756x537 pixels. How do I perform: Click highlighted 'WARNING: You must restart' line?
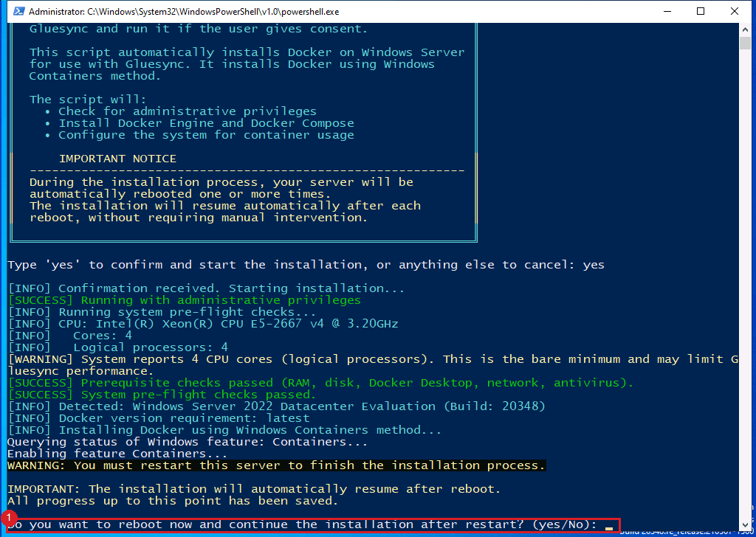pyautogui.click(x=276, y=465)
